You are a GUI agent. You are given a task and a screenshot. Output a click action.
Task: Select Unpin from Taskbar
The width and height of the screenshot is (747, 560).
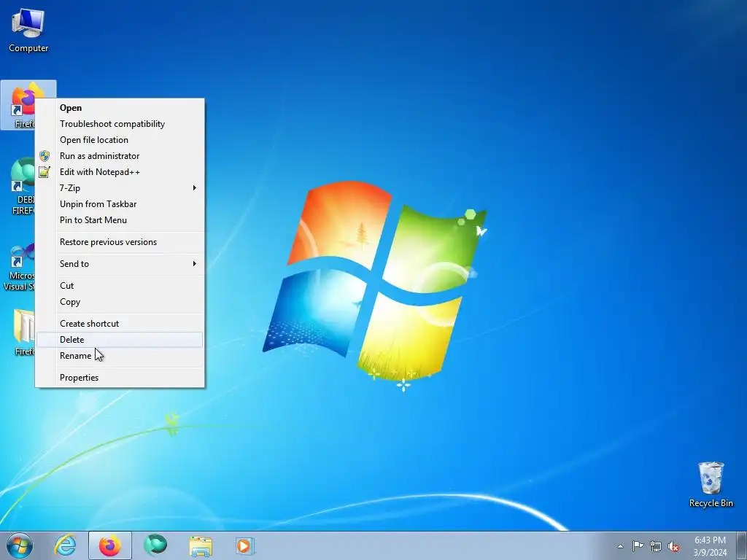click(120, 204)
